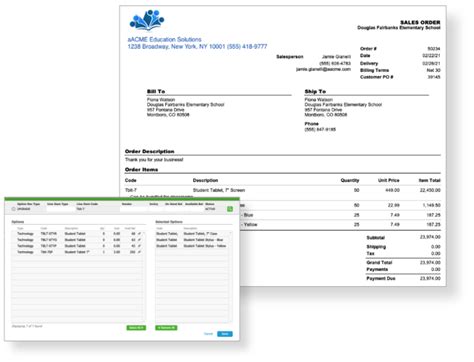The height and width of the screenshot is (362, 474).
Task: Select the TBLT-STYR Technology row in Options
Action: pos(77,234)
